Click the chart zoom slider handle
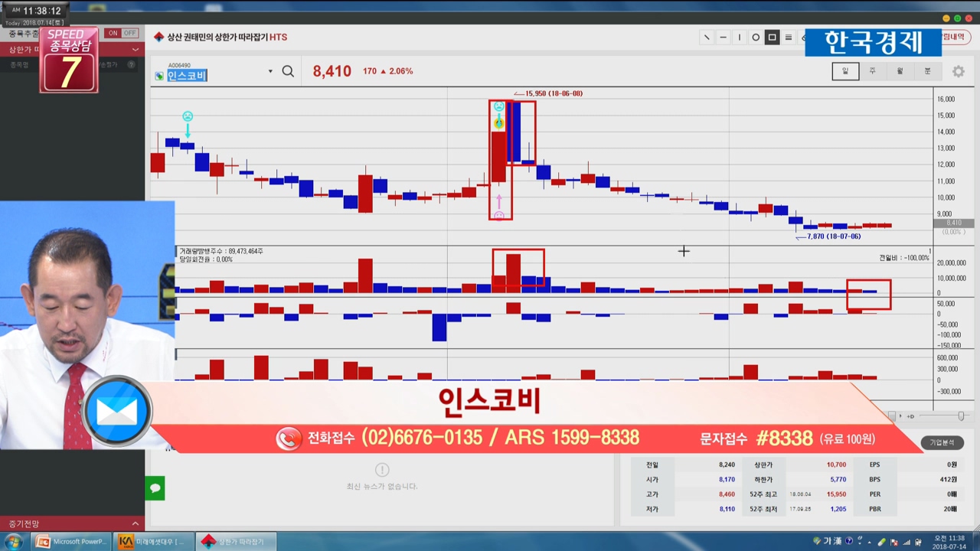 tap(961, 416)
